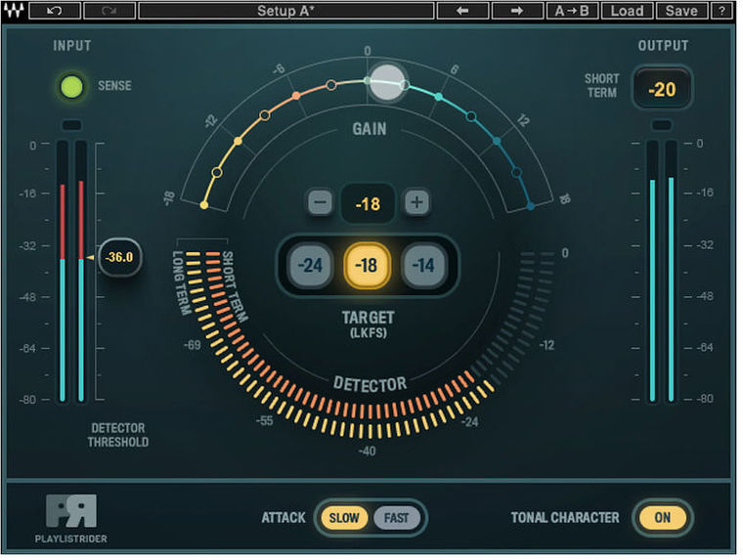Open the Setup A* preset name field
Image resolution: width=743 pixels, height=560 pixels.
tap(285, 11)
